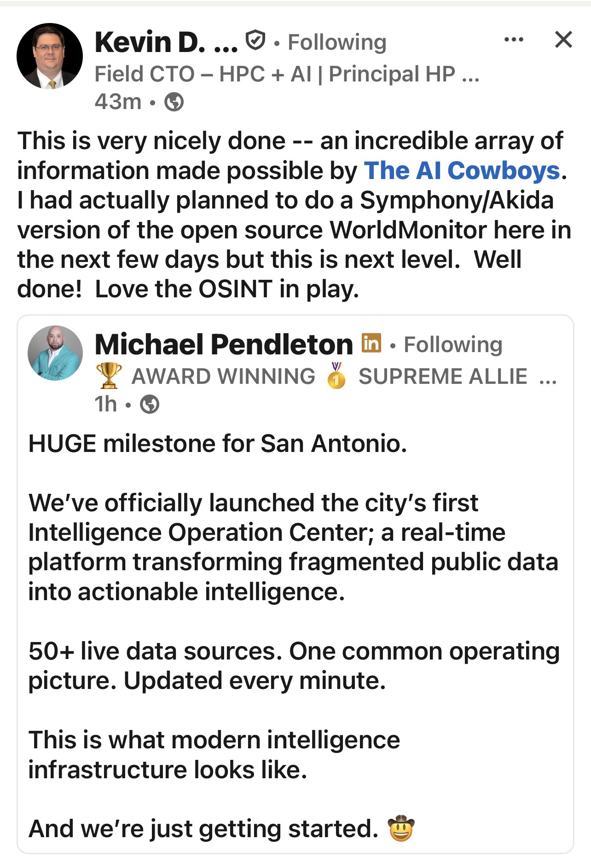591x868 pixels.
Task: Open the three-dot post options menu
Action: (x=514, y=40)
